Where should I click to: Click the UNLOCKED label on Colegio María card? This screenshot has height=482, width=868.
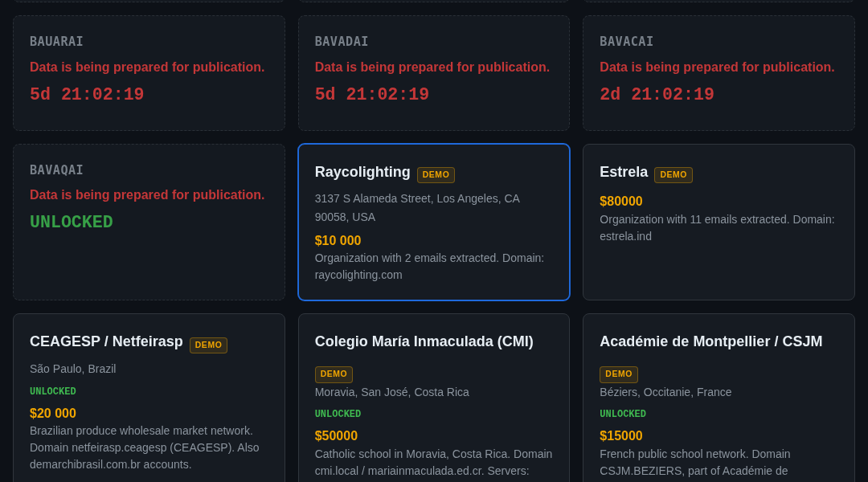[x=338, y=414]
